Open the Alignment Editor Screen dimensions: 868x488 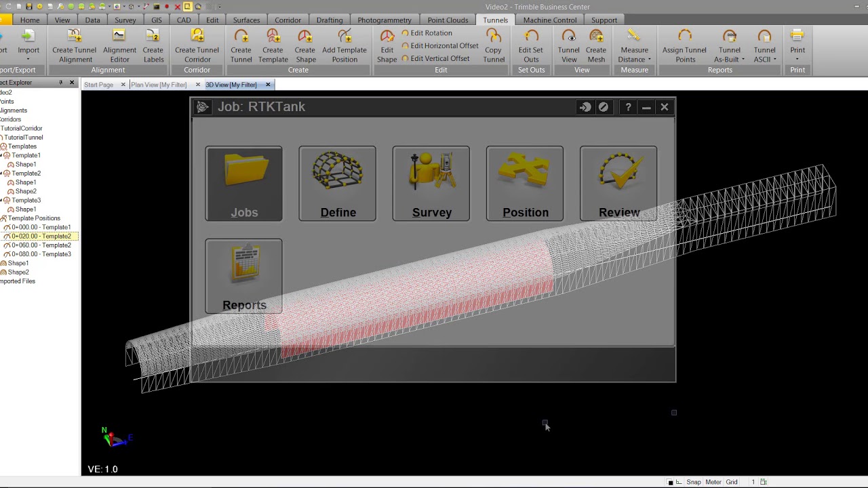[119, 46]
